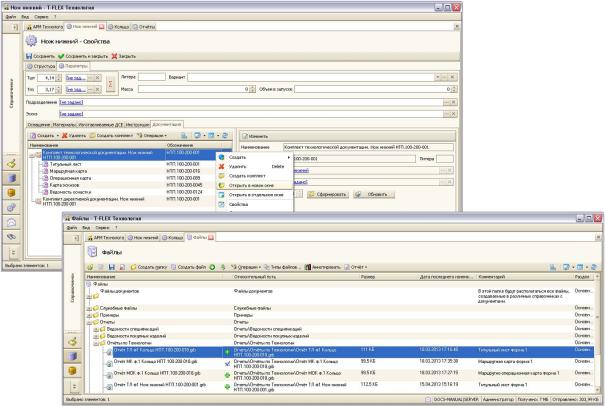Screen dimensions: 605x406
Task: Click Удалить in the Документация toolbar
Action: coord(74,135)
